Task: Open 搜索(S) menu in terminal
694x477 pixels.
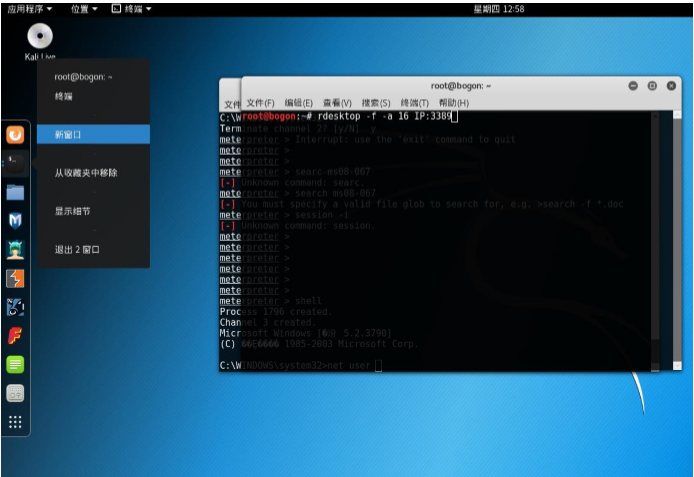Action: (376, 103)
